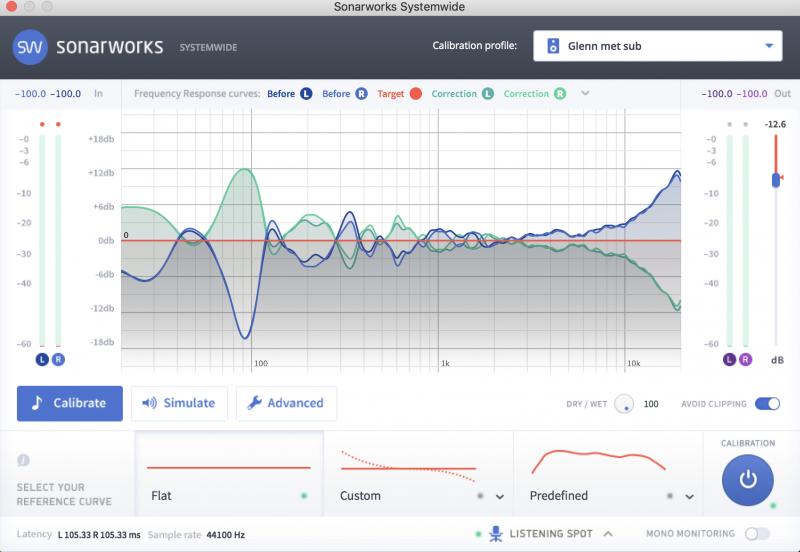The image size is (800, 552).
Task: Click the Sonarworks SW logo
Action: coord(30,47)
